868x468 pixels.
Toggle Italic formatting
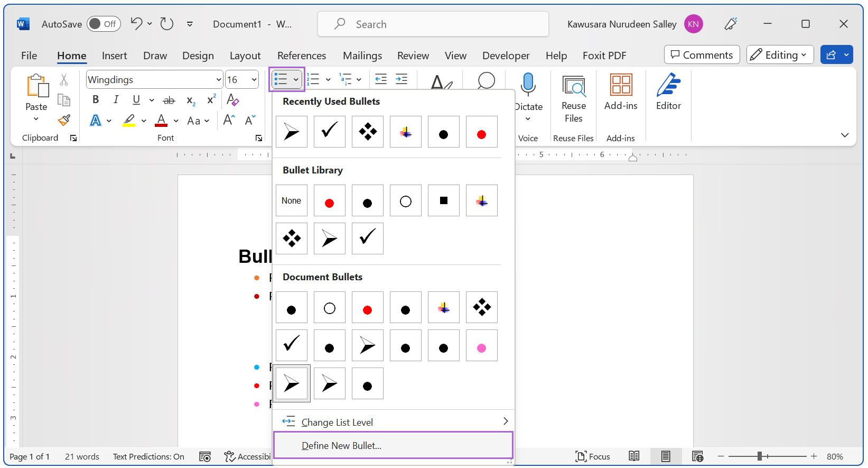pos(116,99)
